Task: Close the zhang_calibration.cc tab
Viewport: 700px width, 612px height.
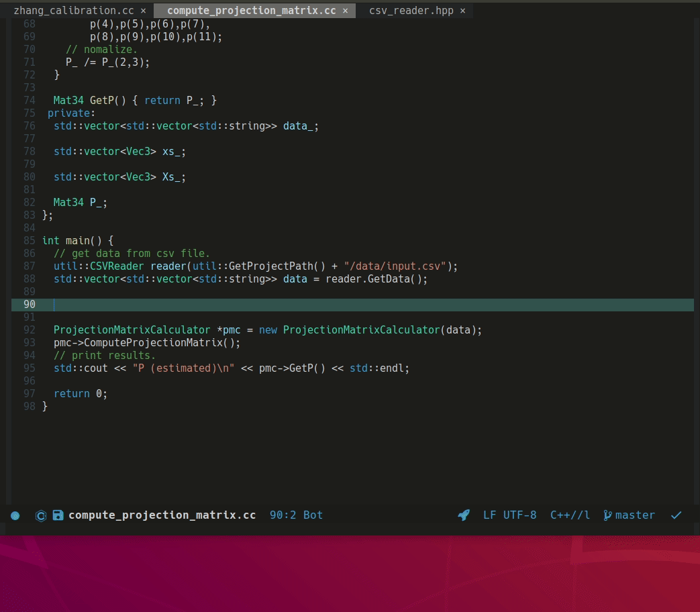Action: pos(144,11)
